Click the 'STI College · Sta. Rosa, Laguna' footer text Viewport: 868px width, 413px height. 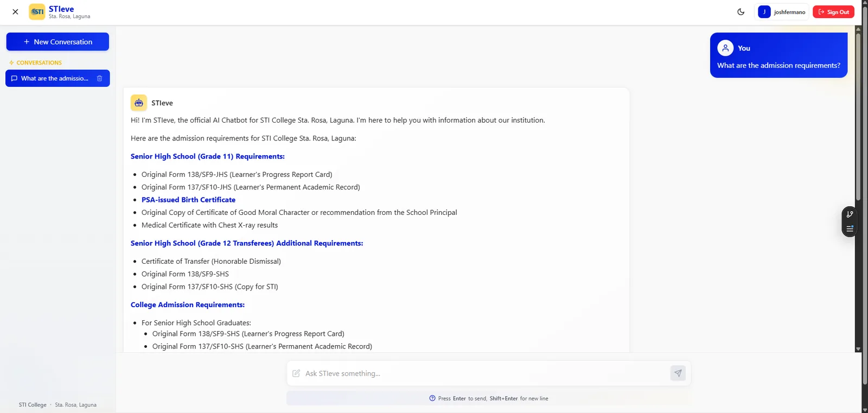tap(58, 405)
